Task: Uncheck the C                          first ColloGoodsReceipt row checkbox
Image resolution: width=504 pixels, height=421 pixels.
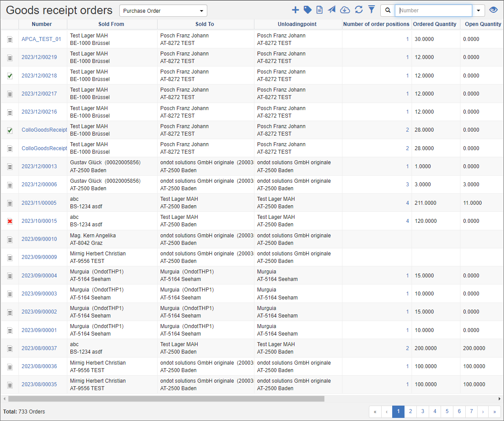Action: click(x=10, y=130)
